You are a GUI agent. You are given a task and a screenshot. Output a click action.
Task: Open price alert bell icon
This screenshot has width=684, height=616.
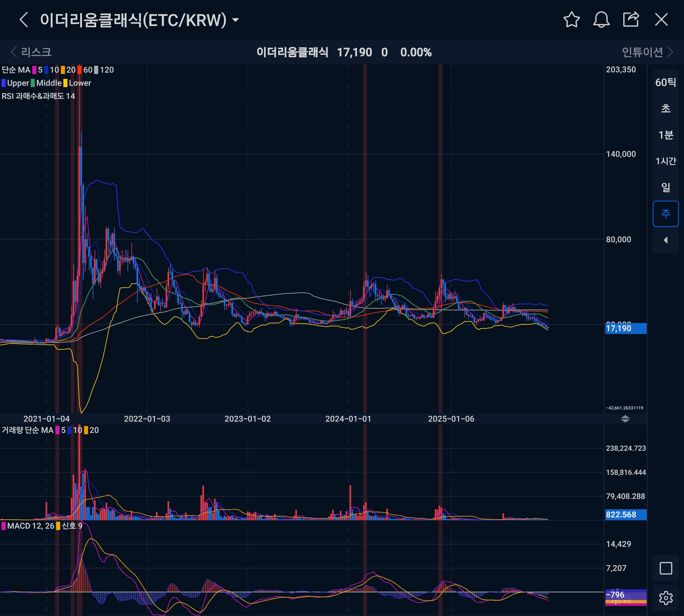click(601, 20)
